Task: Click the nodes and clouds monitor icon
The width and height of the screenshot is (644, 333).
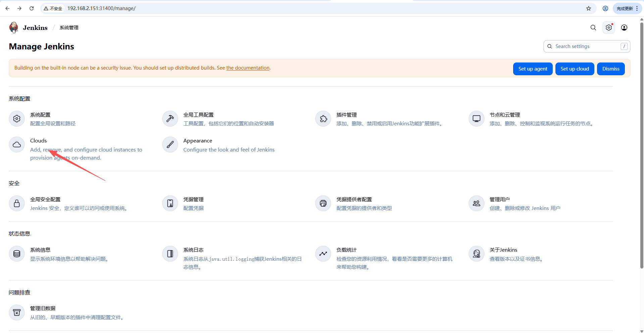Action: pos(476,119)
